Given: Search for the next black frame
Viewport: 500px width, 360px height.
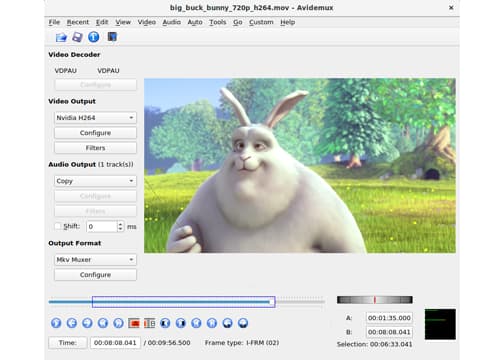Looking at the screenshot, I should pos(181,323).
